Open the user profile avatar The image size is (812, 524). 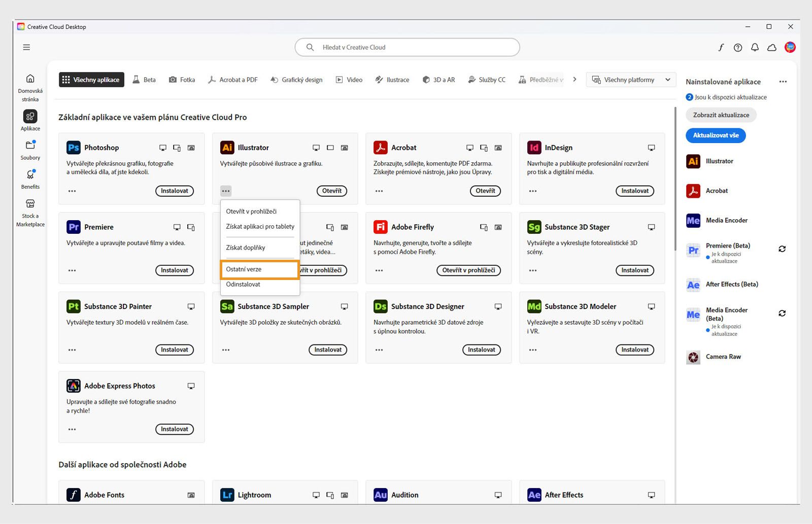click(790, 47)
